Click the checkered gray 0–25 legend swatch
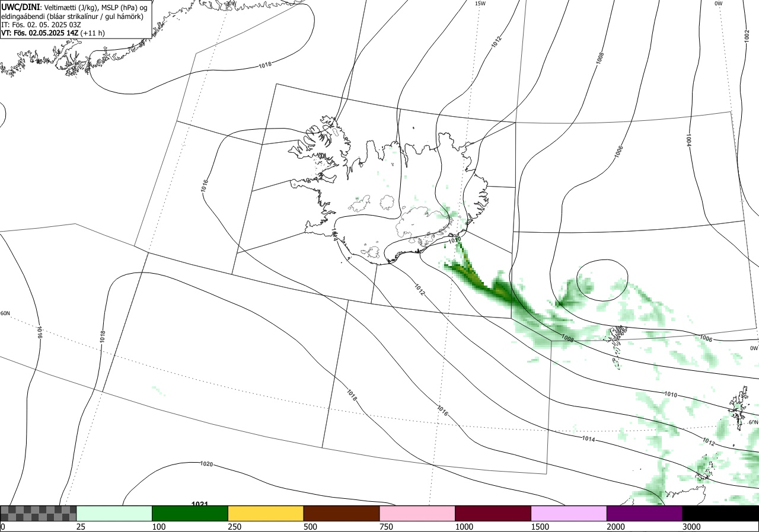This screenshot has height=532, width=759. (x=39, y=513)
